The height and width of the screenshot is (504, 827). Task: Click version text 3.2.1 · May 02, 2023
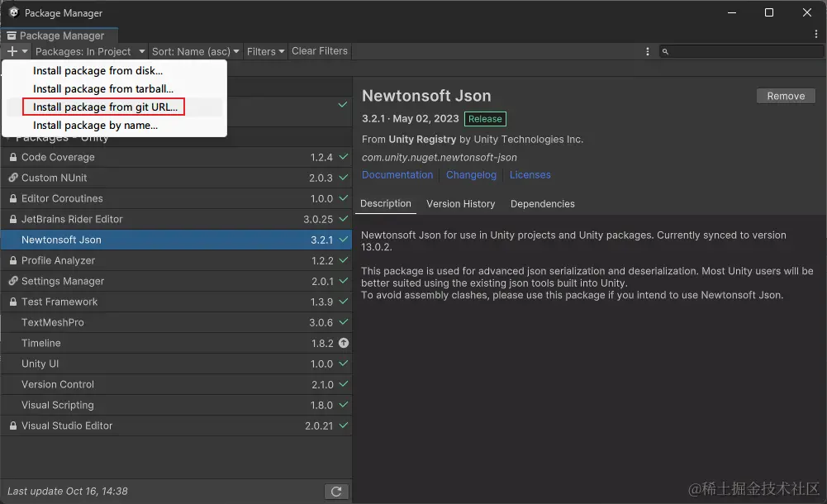[x=411, y=119]
